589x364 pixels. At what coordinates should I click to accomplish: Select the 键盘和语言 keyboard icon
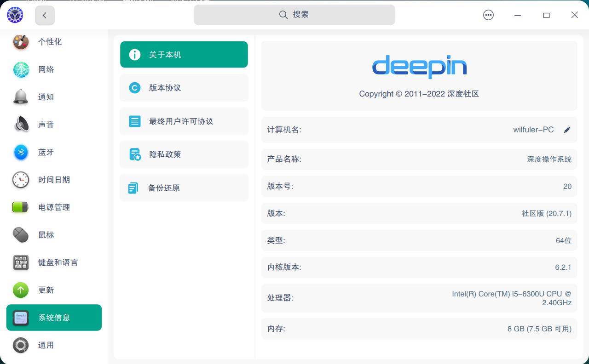coord(20,262)
